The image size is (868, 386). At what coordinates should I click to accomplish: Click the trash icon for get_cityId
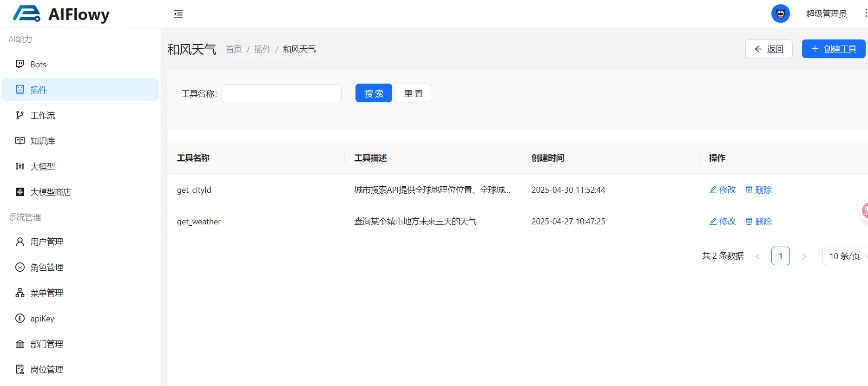click(x=749, y=190)
